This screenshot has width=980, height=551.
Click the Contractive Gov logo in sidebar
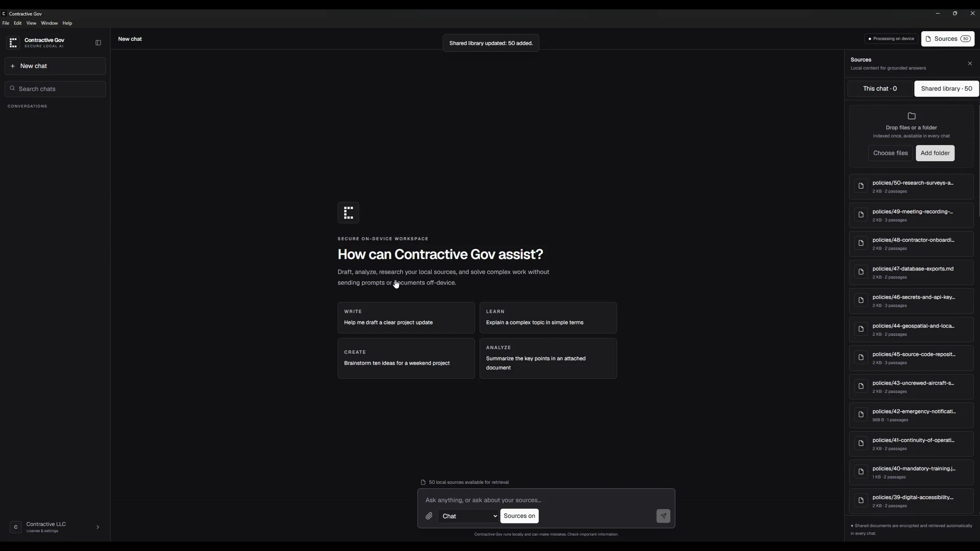pyautogui.click(x=13, y=43)
